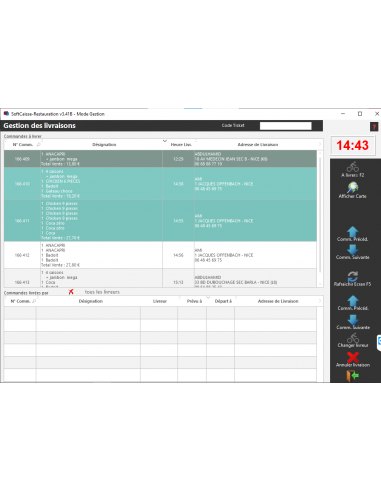381x492 pixels.
Task: Click the red X beside 'tous les livreurs'
Action: 71,292
